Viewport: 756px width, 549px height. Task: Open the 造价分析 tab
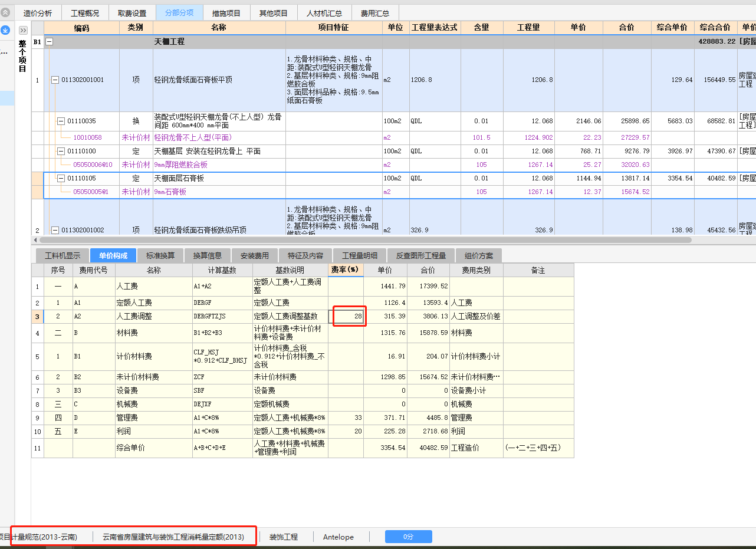pyautogui.click(x=38, y=13)
